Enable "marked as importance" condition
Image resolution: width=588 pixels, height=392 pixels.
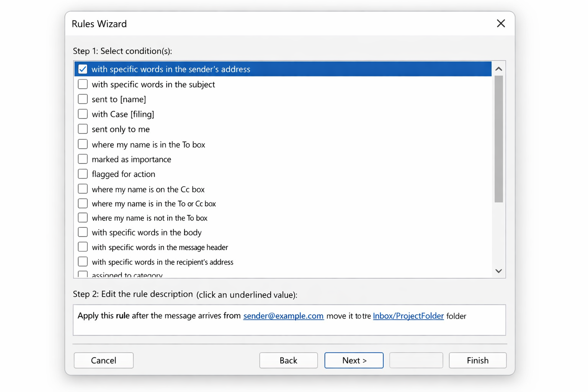[82, 159]
